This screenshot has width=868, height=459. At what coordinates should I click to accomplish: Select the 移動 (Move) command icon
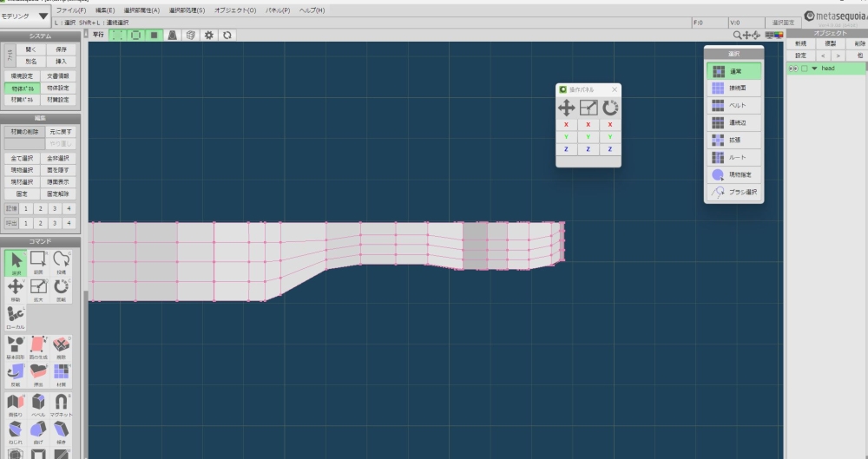pyautogui.click(x=15, y=288)
